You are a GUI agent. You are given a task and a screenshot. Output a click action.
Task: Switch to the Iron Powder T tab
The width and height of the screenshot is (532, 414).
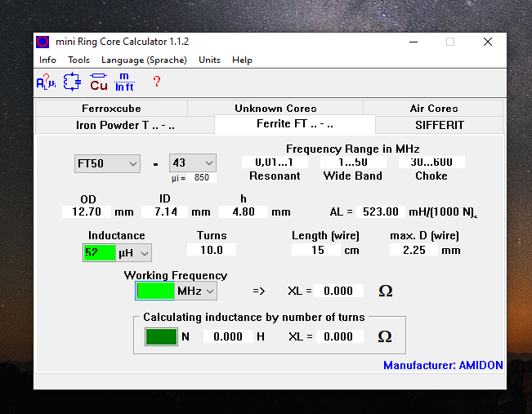(124, 125)
